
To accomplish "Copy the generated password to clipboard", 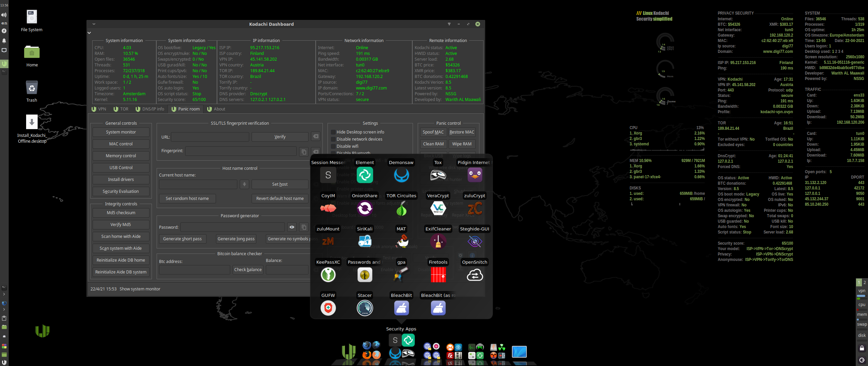I will point(304,227).
